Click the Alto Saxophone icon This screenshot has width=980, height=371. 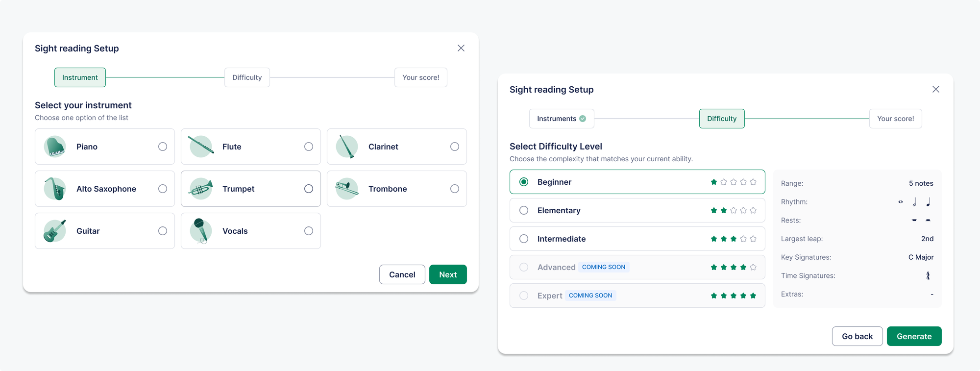click(x=55, y=189)
